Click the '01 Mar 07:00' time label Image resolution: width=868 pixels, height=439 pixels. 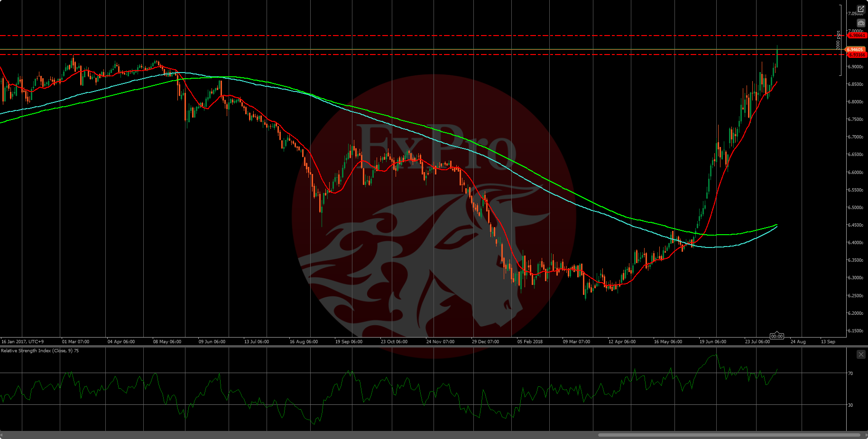[x=75, y=341]
